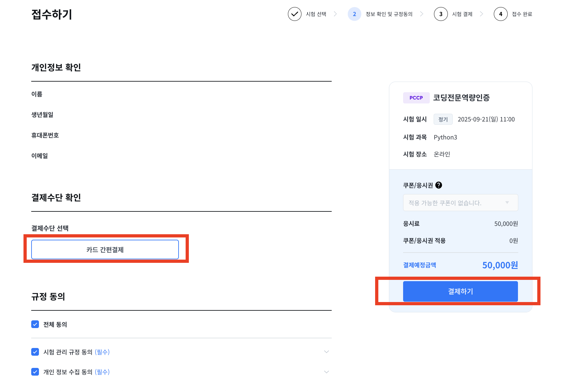Click the step 3 circle icon
Image resolution: width=563 pixels, height=392 pixels.
440,14
